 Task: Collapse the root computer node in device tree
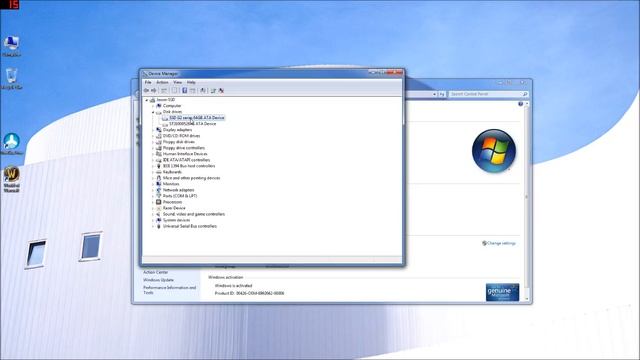click(x=147, y=100)
